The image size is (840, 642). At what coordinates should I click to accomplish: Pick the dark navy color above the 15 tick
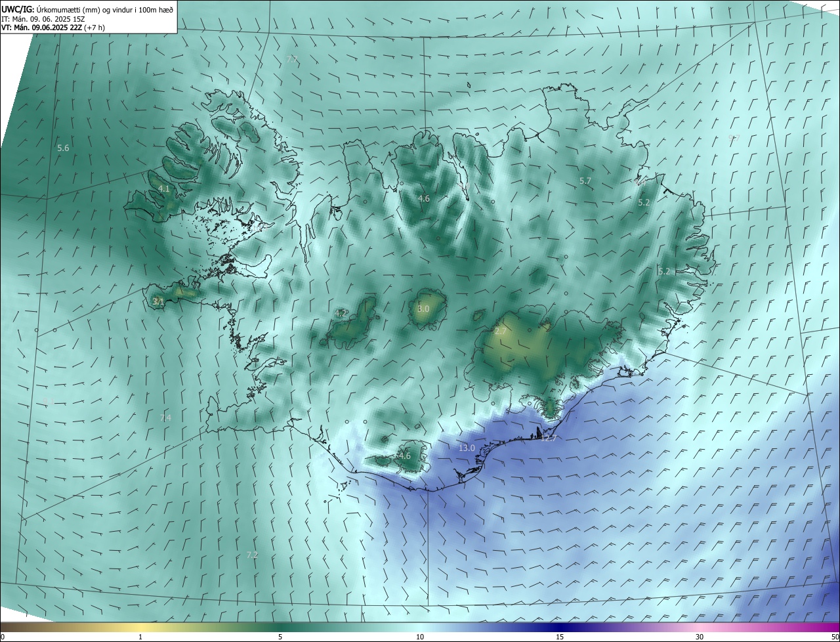pos(560,627)
